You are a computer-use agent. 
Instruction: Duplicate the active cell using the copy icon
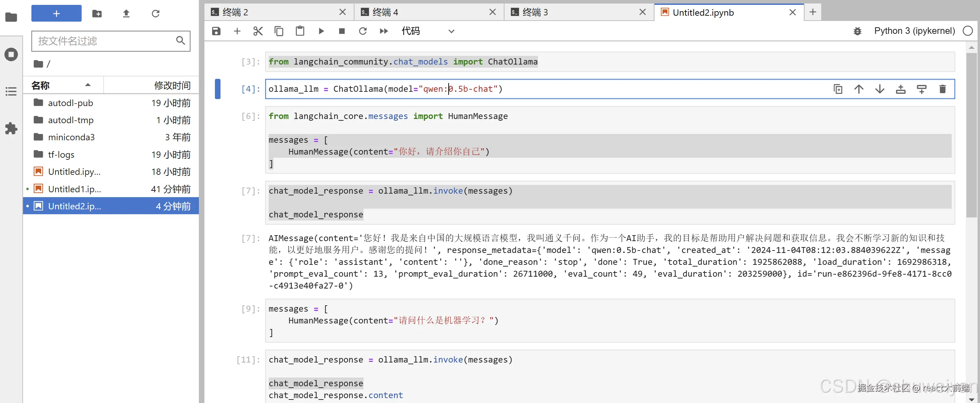click(838, 89)
